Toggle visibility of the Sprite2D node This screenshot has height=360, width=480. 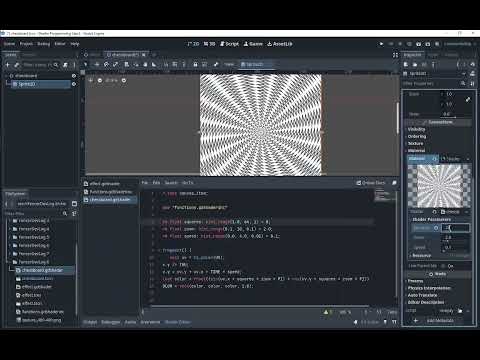click(74, 84)
